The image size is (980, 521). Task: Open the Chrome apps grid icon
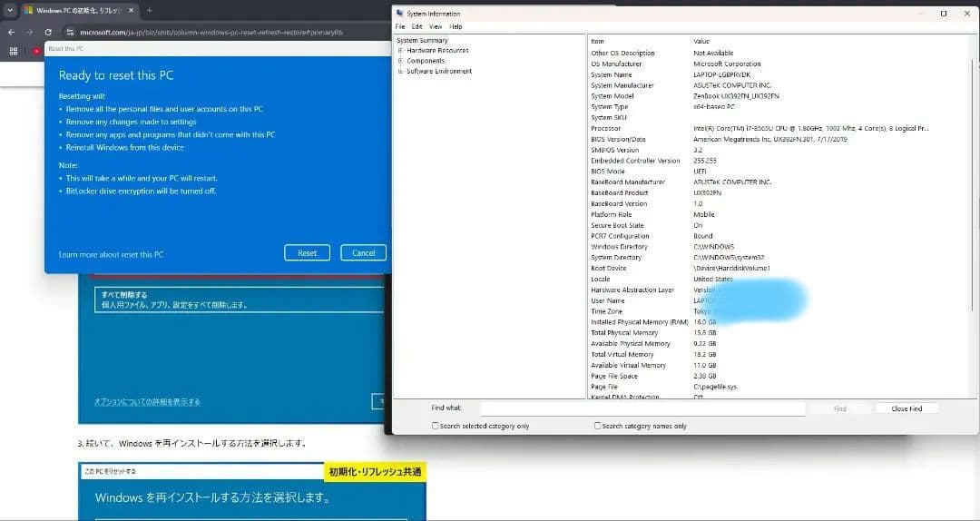(x=13, y=52)
